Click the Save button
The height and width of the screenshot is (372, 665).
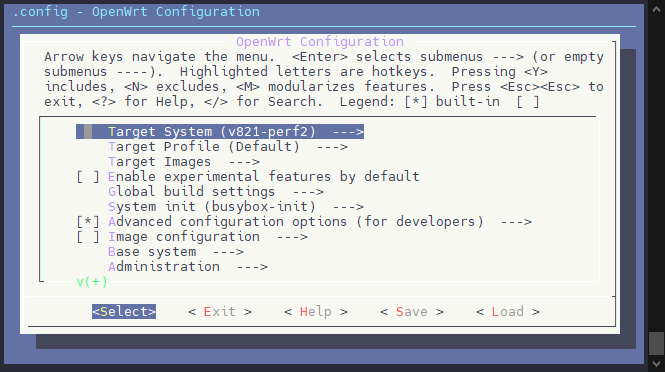(x=411, y=312)
